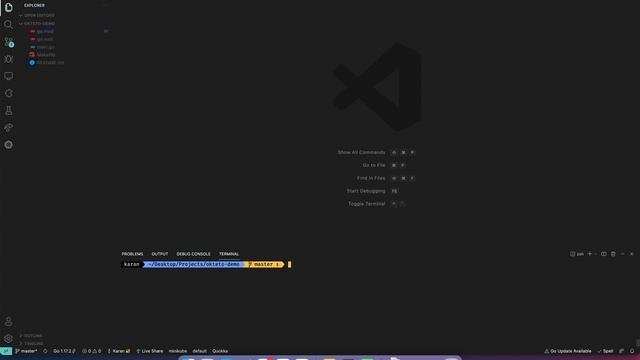Expand the Outline section
The width and height of the screenshot is (640, 360).
31,336
